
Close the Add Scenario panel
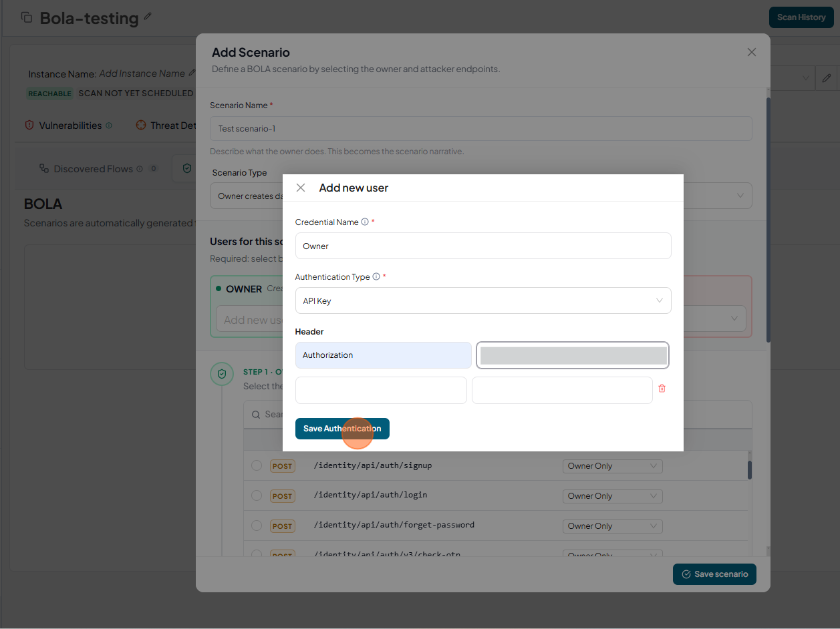751,52
